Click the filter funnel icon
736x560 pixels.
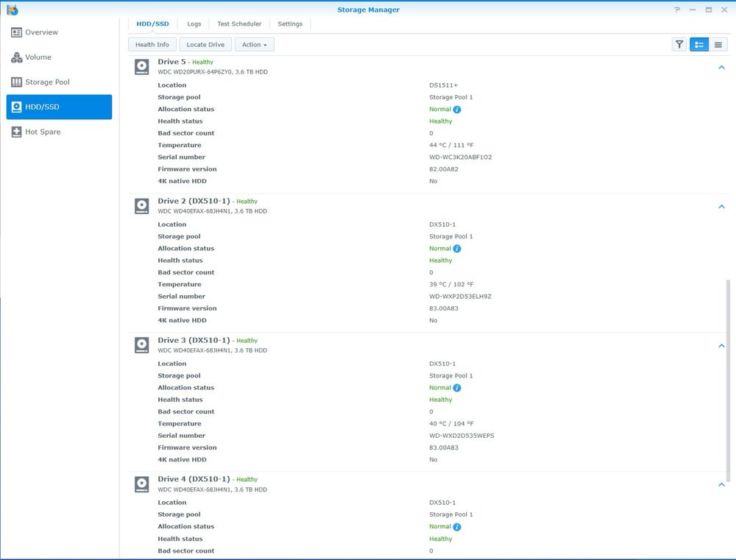(679, 45)
